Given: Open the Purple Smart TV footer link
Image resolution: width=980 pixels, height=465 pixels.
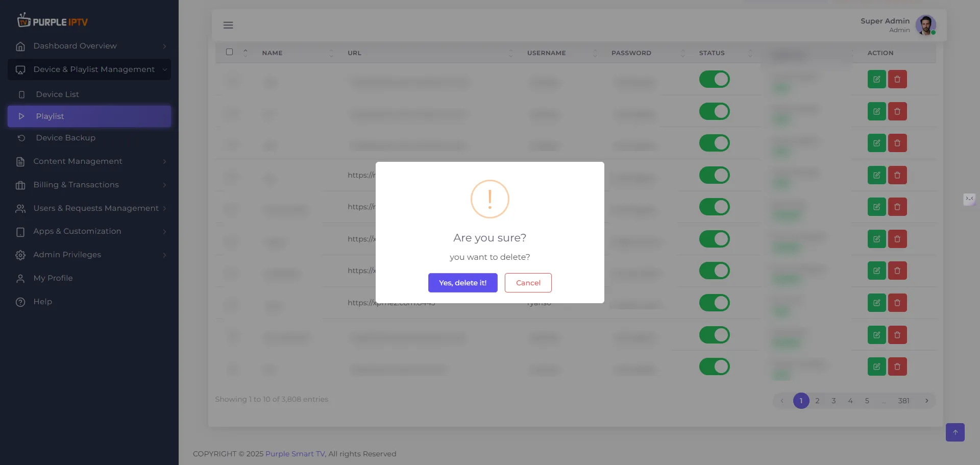Looking at the screenshot, I should [x=295, y=454].
